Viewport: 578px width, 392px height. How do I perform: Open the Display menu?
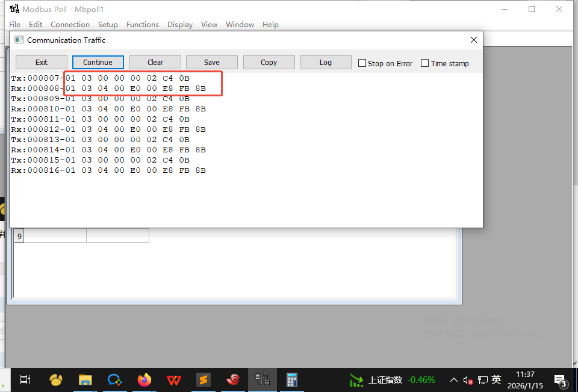coord(180,24)
